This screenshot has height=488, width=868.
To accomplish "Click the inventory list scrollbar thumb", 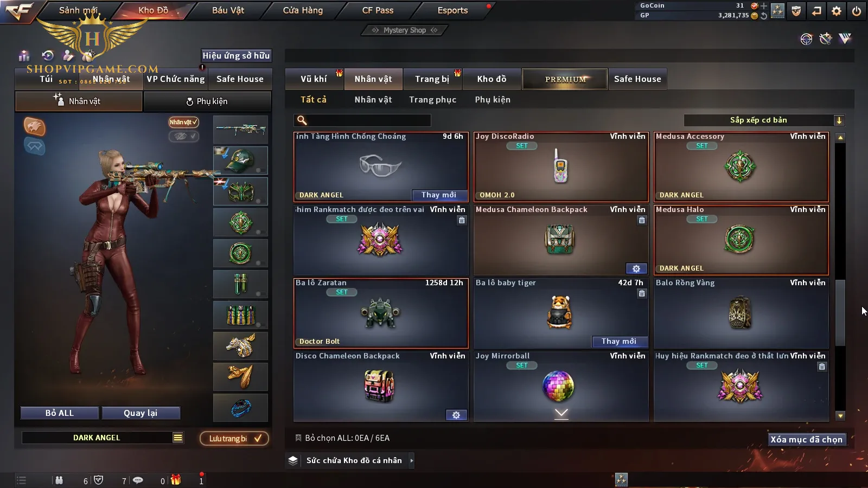I will click(840, 313).
